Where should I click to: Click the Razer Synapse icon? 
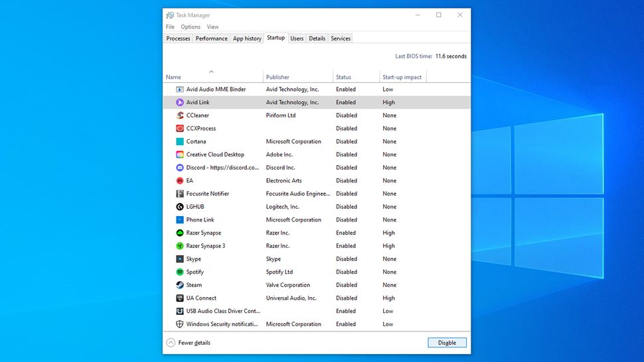click(x=179, y=233)
